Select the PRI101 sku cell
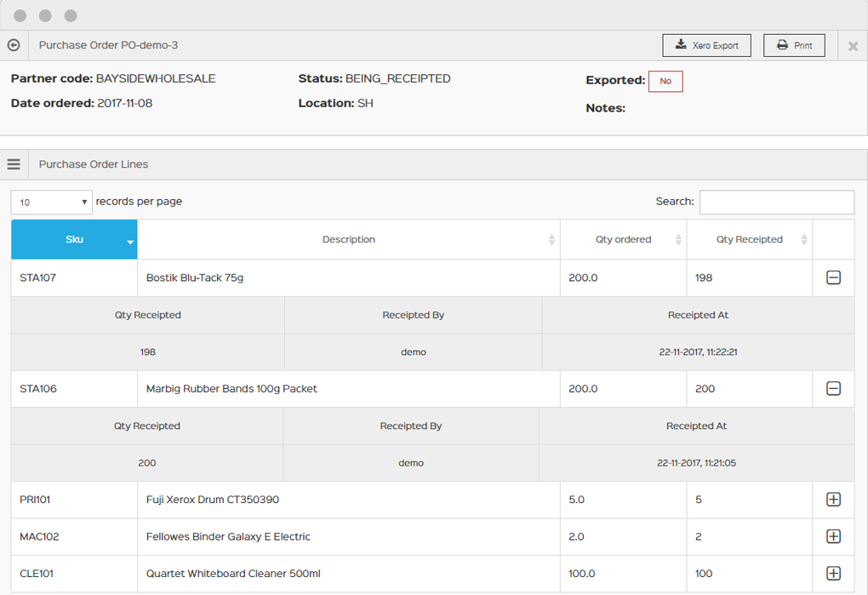This screenshot has width=868, height=595. pos(74,500)
